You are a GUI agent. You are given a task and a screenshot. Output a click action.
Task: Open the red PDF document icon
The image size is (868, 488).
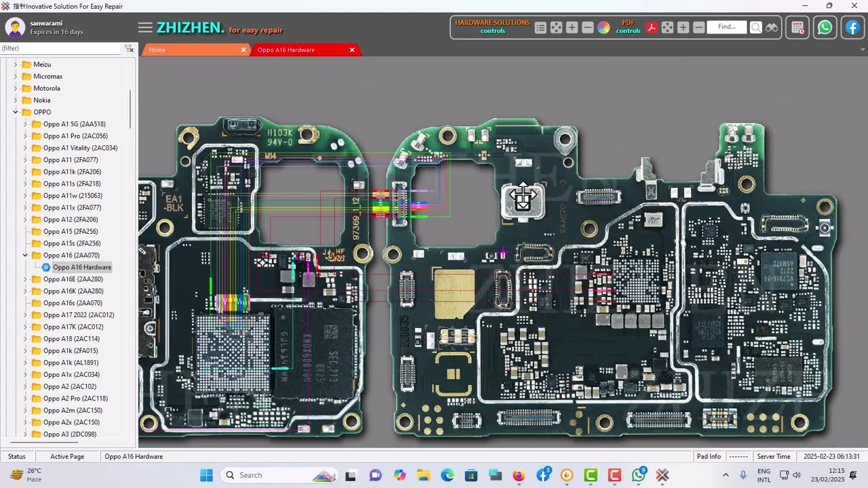click(651, 28)
